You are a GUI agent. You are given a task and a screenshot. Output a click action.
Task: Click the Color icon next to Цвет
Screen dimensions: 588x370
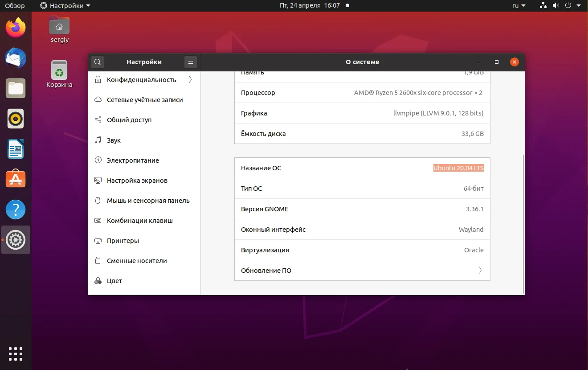[98, 281]
